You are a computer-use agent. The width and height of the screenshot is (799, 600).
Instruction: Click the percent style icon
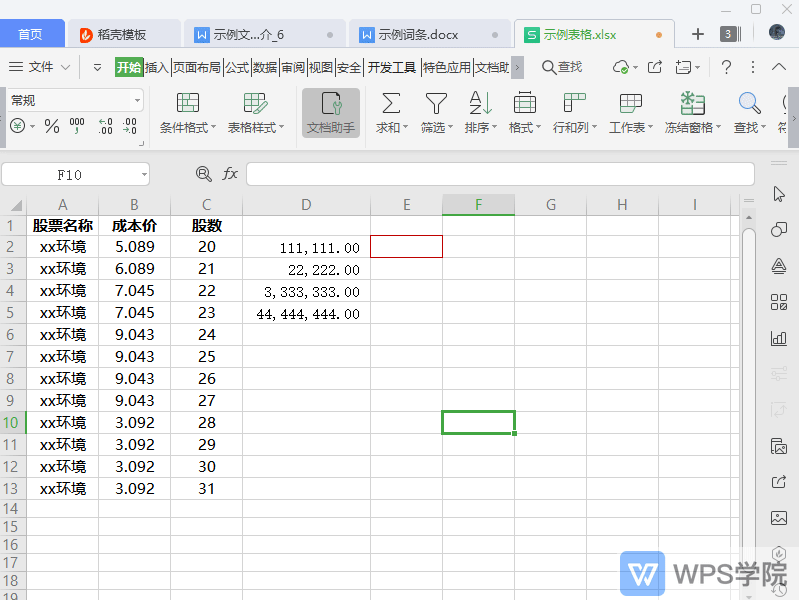pyautogui.click(x=51, y=126)
